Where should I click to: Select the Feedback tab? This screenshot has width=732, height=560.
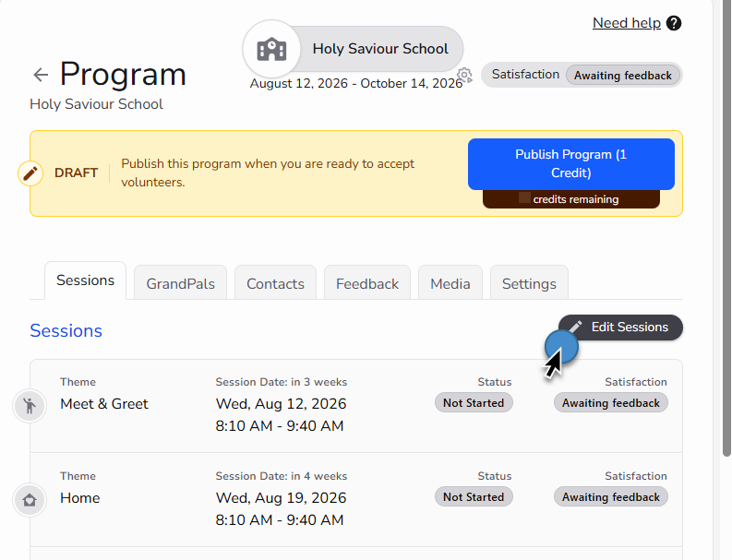pos(367,283)
